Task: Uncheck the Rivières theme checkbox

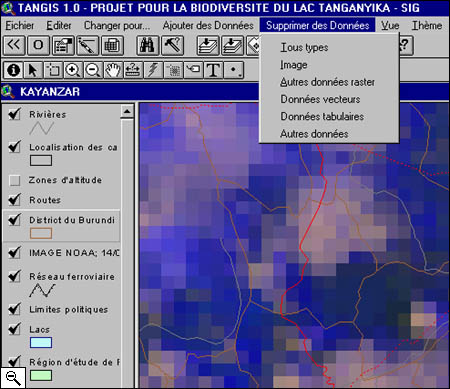Action: (14, 114)
